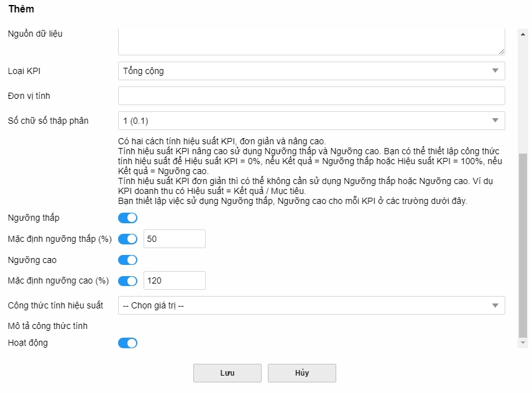Focus the Đơn vị tính text field
Viewport: 532px width, 393px height.
click(311, 96)
